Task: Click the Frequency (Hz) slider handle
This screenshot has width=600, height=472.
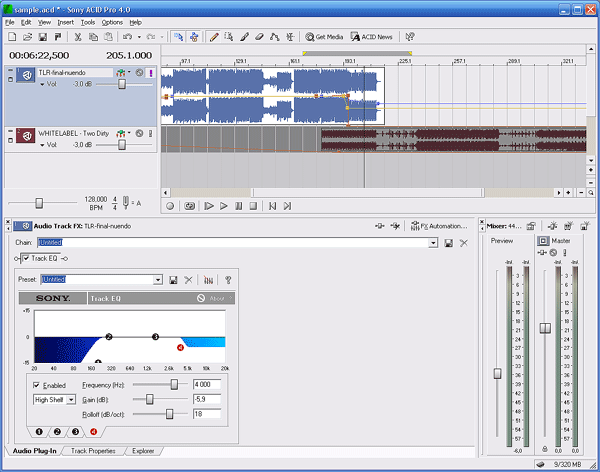Action: [x=174, y=384]
